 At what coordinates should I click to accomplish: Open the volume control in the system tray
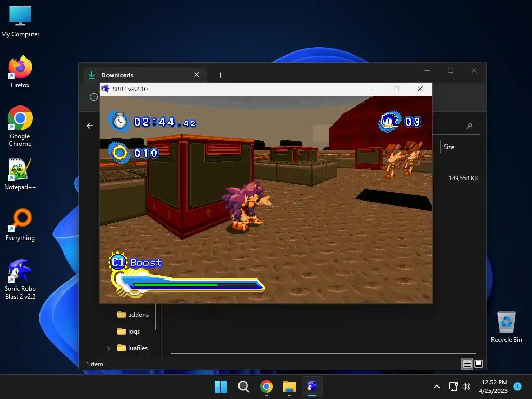pyautogui.click(x=466, y=387)
